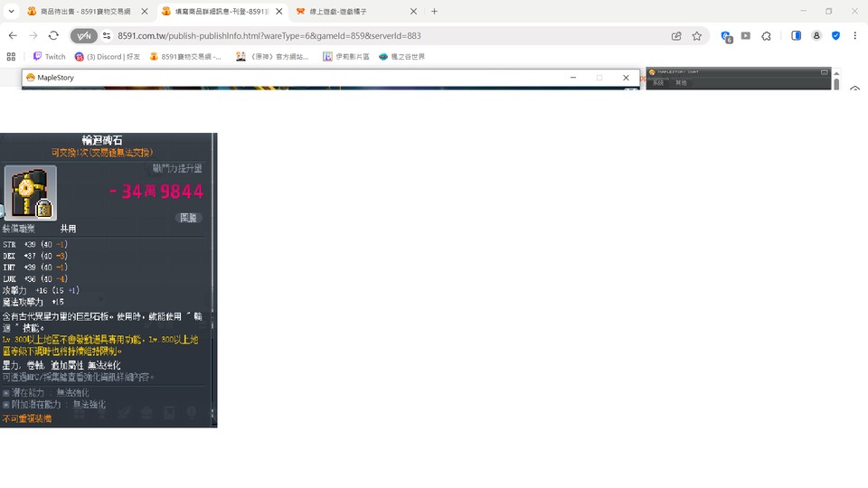Image resolution: width=868 pixels, height=488 pixels.
Task: Click the 輪迴碑石 item icon thumbnail
Action: coord(31,193)
